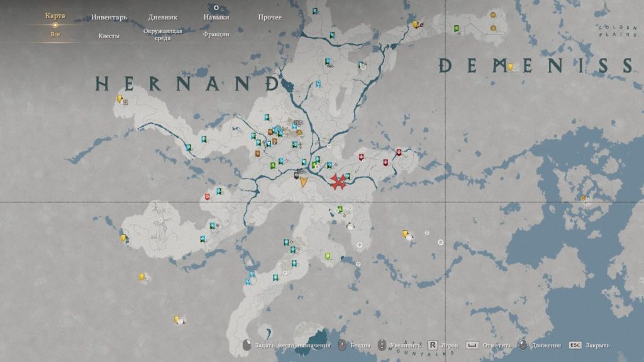Click the rightmost red shield marker on the map
The height and width of the screenshot is (362, 644).
click(x=399, y=152)
